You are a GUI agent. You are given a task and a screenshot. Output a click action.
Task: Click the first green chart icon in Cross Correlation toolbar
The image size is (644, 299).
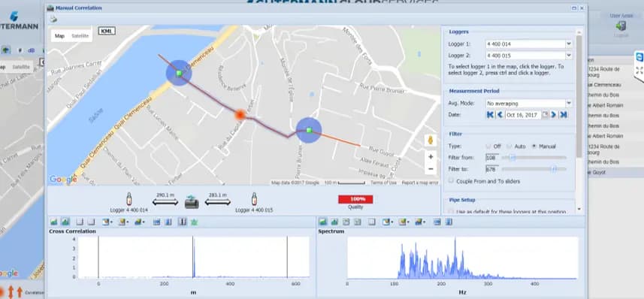coord(54,222)
